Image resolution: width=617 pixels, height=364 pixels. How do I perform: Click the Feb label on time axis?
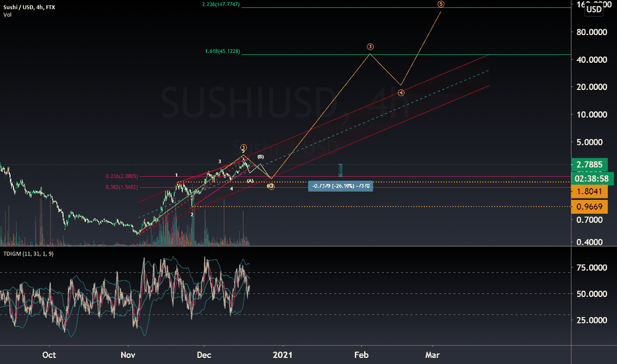(x=361, y=355)
